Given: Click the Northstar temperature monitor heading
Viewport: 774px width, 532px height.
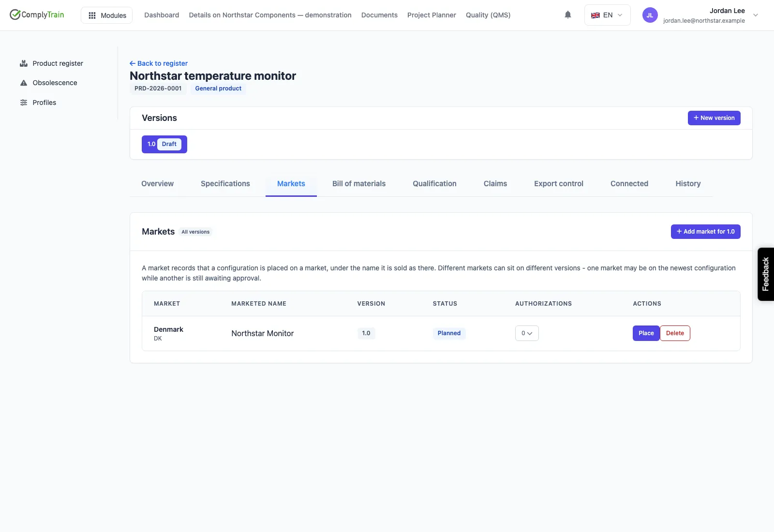Looking at the screenshot, I should (213, 76).
